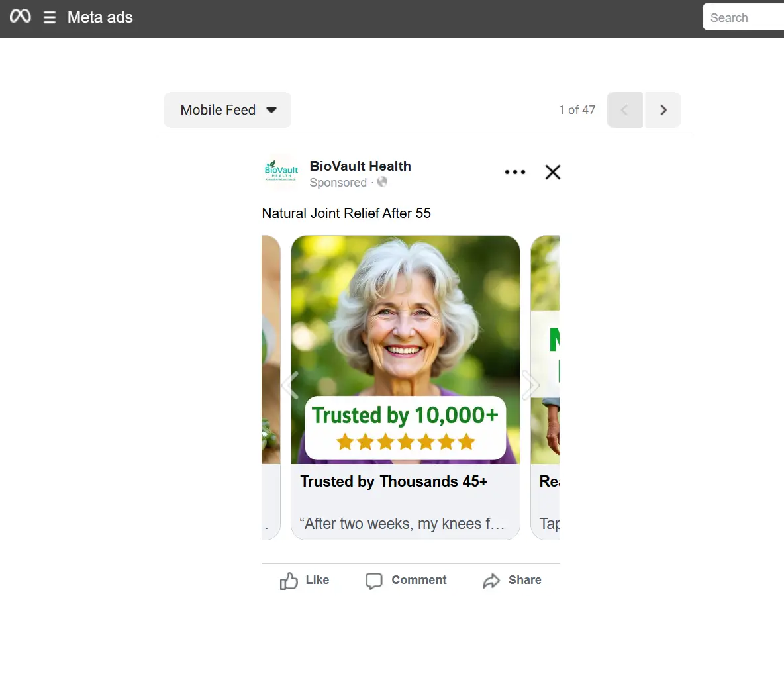Move carousel back with left chevron
Image resolution: width=784 pixels, height=676 pixels.
[x=290, y=385]
